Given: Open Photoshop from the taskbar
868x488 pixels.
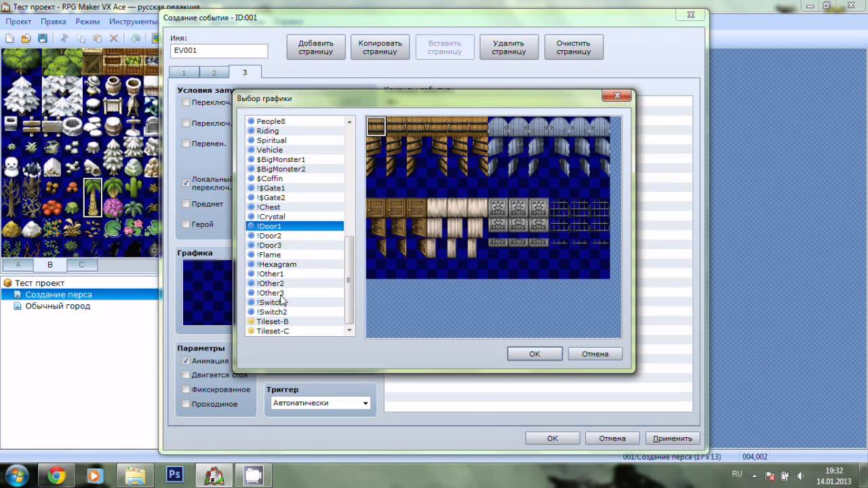Looking at the screenshot, I should pyautogui.click(x=174, y=475).
